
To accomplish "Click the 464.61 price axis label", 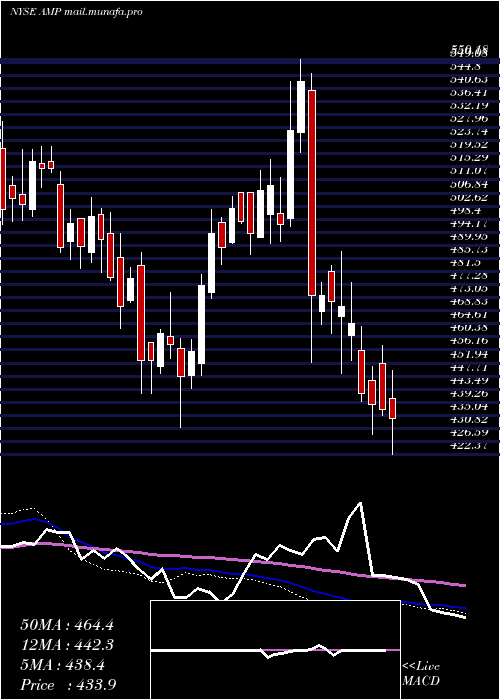I will pyautogui.click(x=468, y=315).
